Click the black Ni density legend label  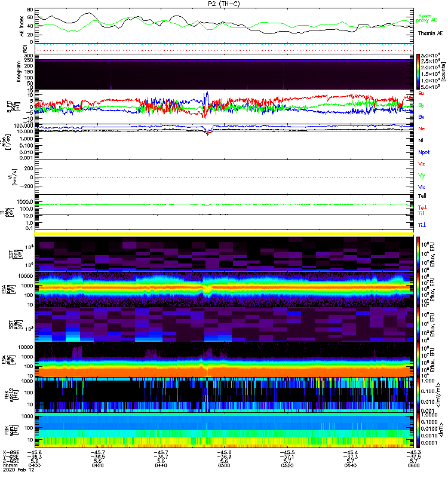point(421,140)
